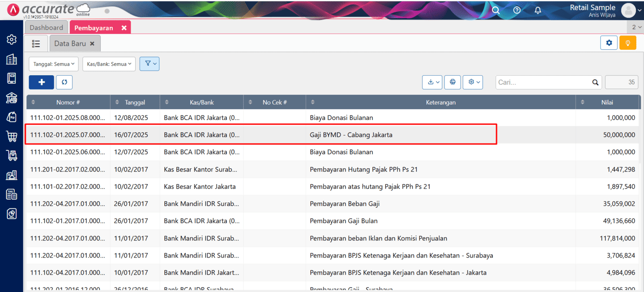Toggle the filter funnel control
Viewport: 644px width, 292px height.
(149, 64)
